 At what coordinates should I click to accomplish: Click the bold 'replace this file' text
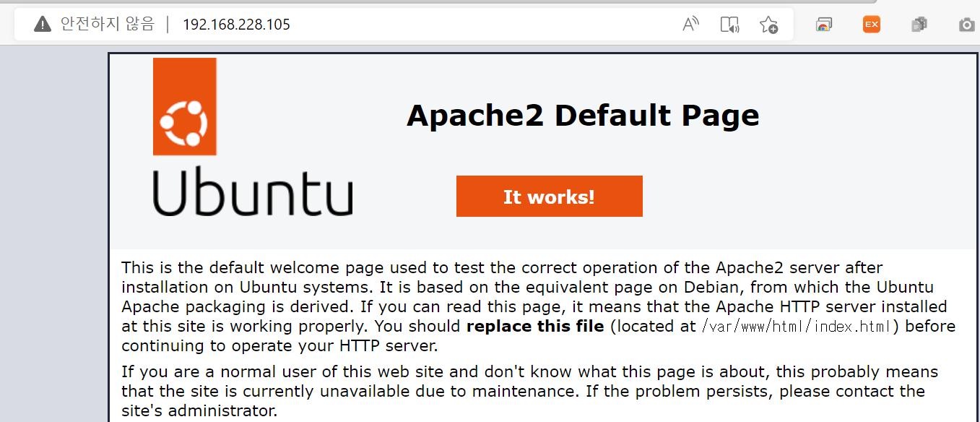click(x=535, y=327)
